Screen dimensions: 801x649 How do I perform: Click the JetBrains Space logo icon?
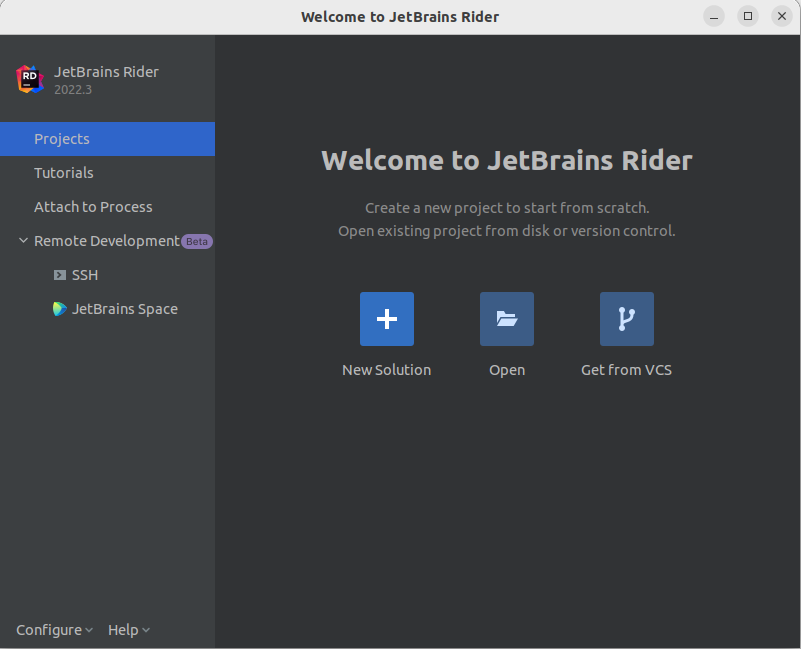click(60, 309)
